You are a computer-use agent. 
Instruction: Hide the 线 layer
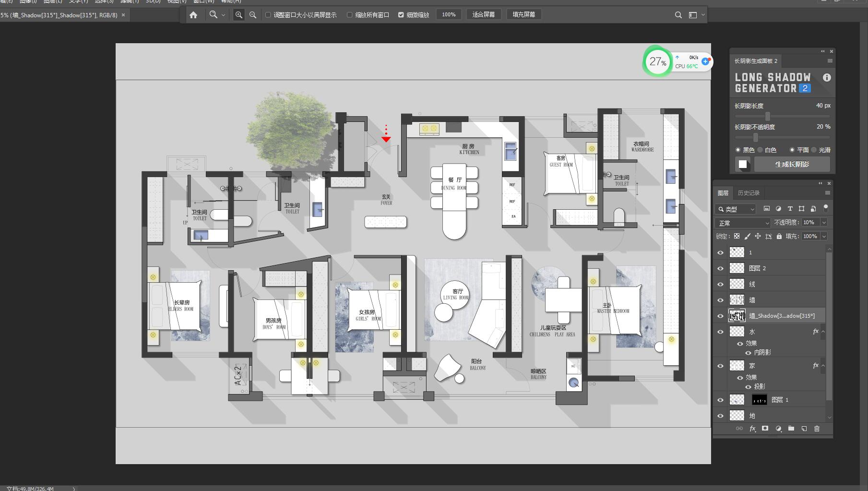pyautogui.click(x=720, y=284)
